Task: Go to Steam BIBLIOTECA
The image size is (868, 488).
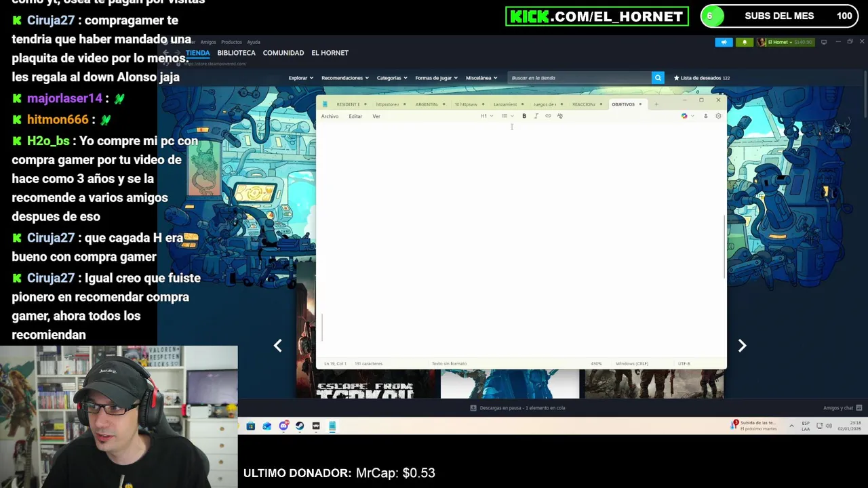Action: [236, 53]
